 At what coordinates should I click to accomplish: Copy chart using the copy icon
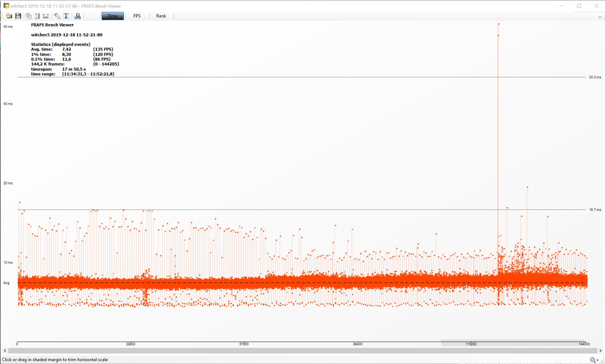[x=29, y=16]
